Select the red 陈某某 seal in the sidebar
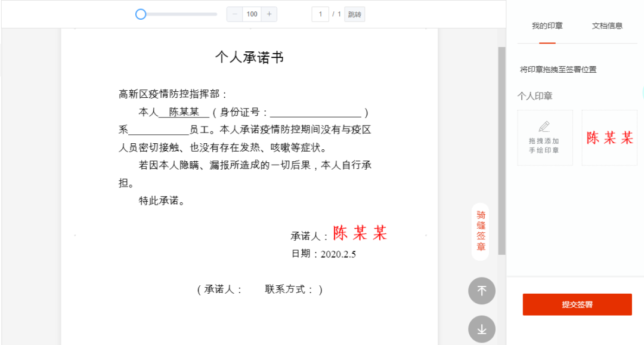 [x=609, y=138]
